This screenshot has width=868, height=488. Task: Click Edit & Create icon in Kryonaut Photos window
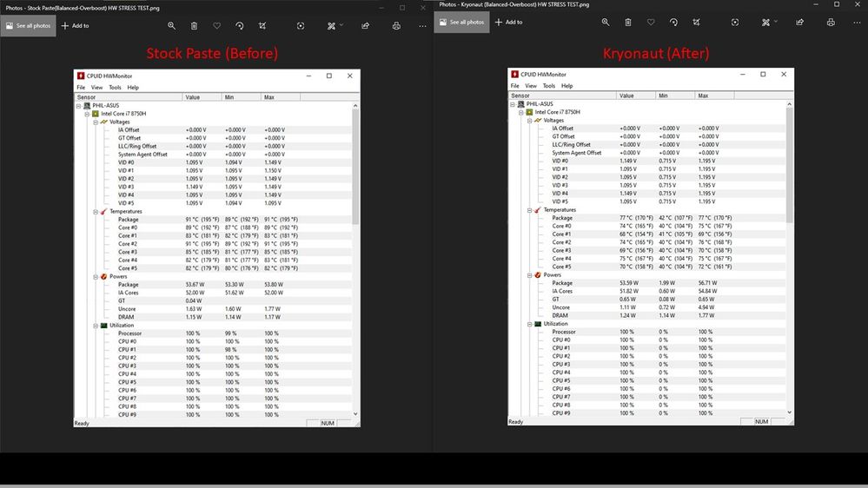point(765,22)
